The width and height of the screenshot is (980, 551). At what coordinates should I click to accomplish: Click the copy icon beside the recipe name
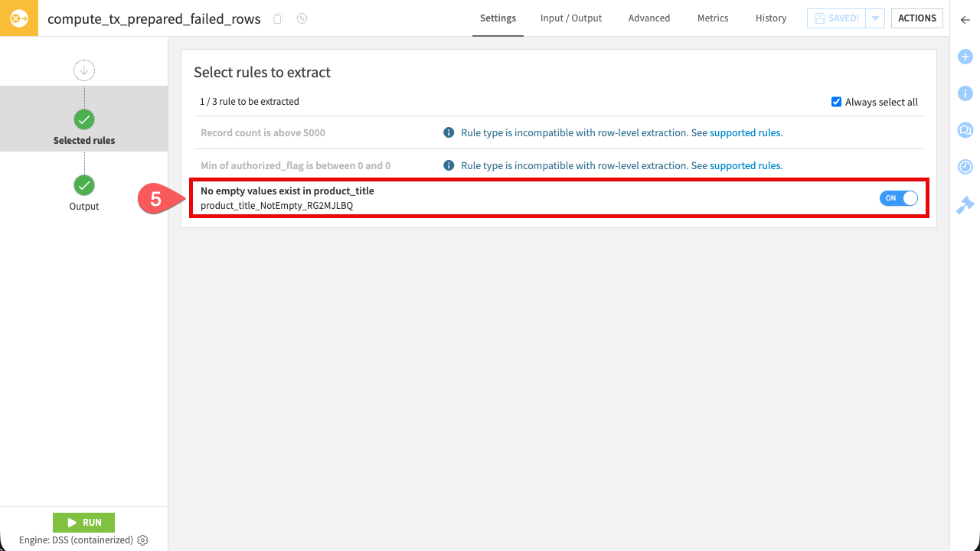pos(279,18)
